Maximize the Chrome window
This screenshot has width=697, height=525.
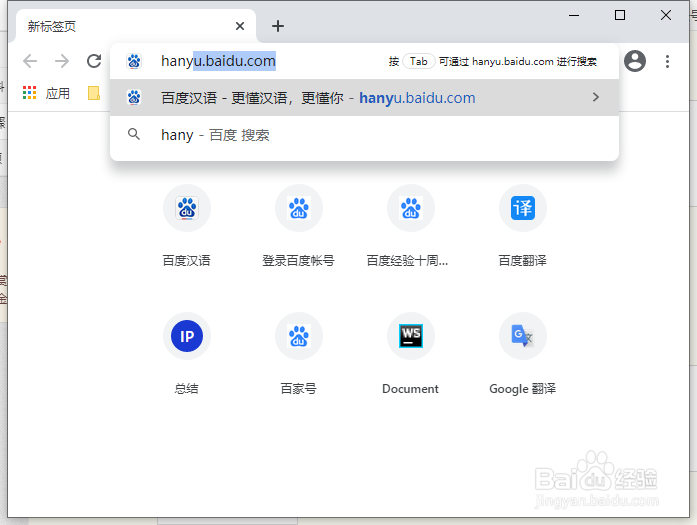coord(620,16)
